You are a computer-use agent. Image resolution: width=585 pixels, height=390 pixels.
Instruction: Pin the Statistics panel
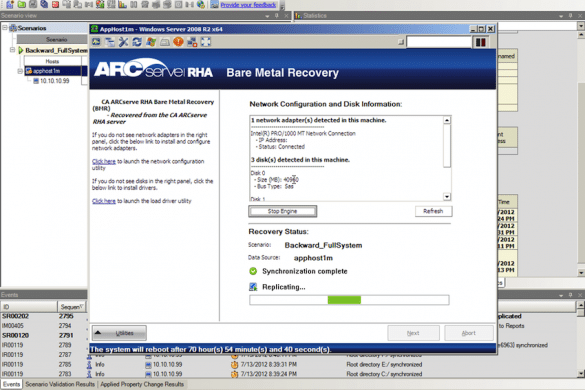(570, 16)
